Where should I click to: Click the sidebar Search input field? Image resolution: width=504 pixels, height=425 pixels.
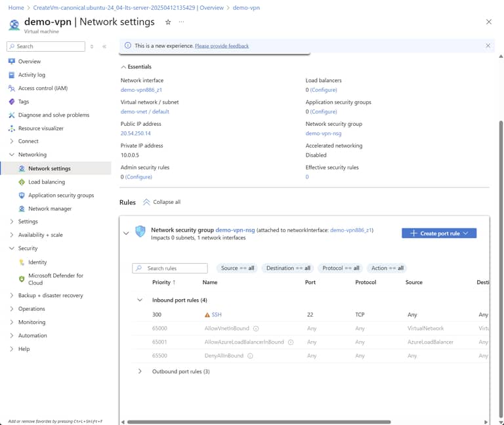(x=46, y=47)
